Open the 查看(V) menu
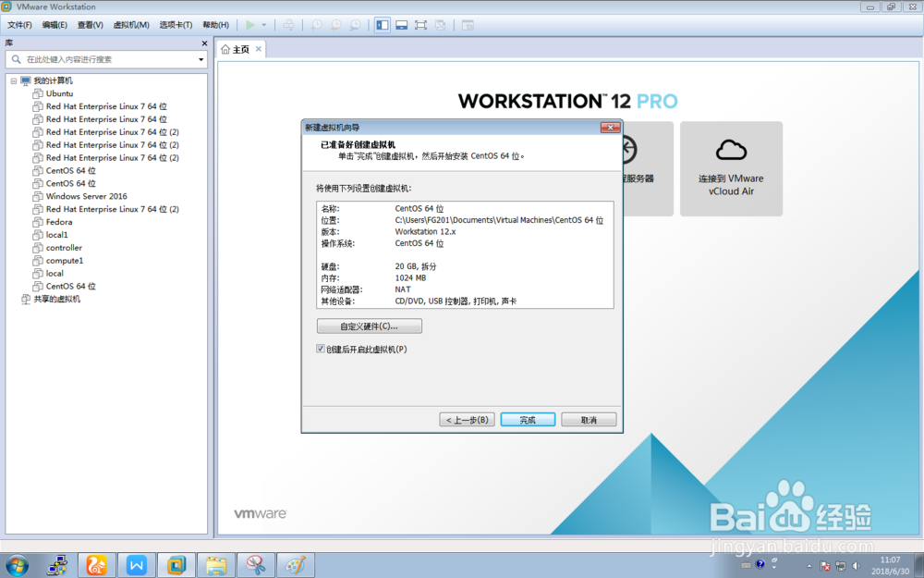The height and width of the screenshot is (578, 924). click(x=91, y=25)
